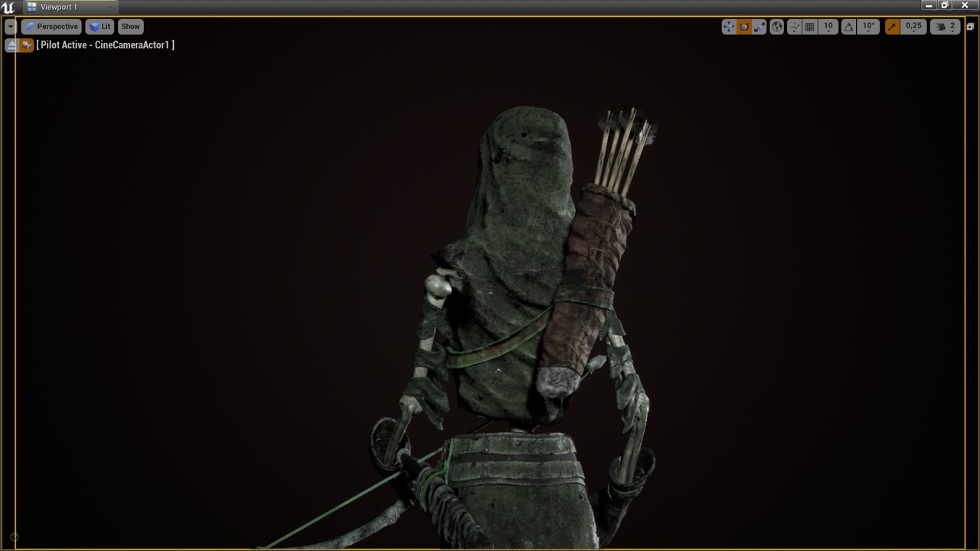Toggle pilot camera view icon
Screen dimensions: 980x551
27,45
